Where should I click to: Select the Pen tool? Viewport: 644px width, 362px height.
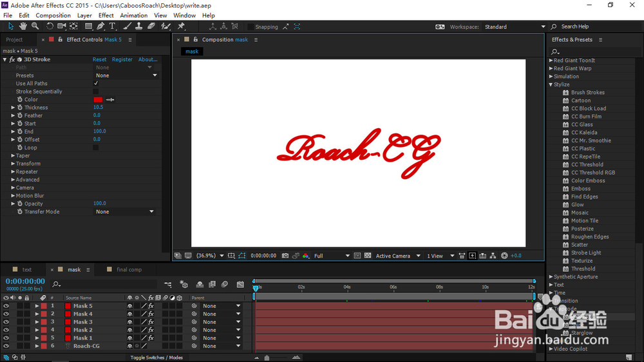[x=100, y=26]
